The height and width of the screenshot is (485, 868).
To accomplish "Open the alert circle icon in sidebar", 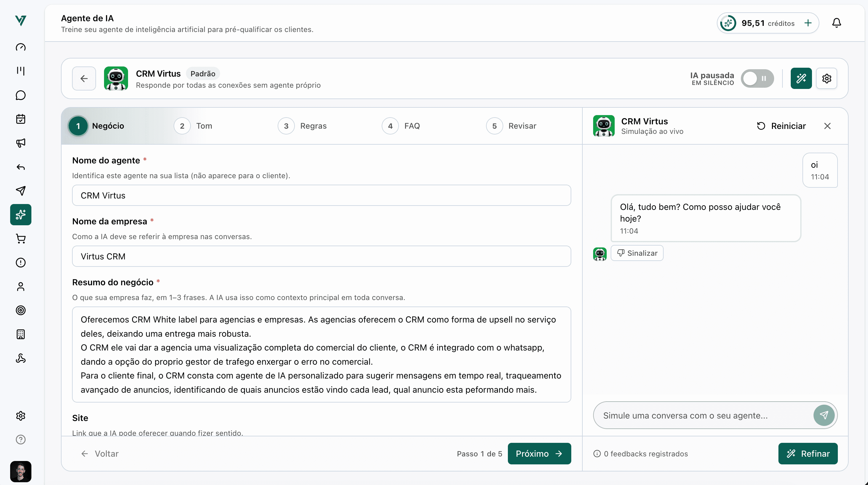I will (21, 263).
